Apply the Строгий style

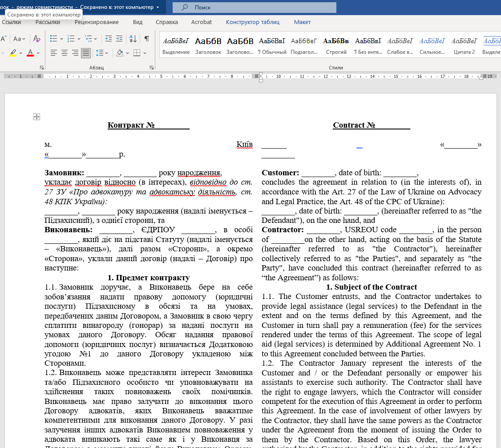[x=336, y=45]
